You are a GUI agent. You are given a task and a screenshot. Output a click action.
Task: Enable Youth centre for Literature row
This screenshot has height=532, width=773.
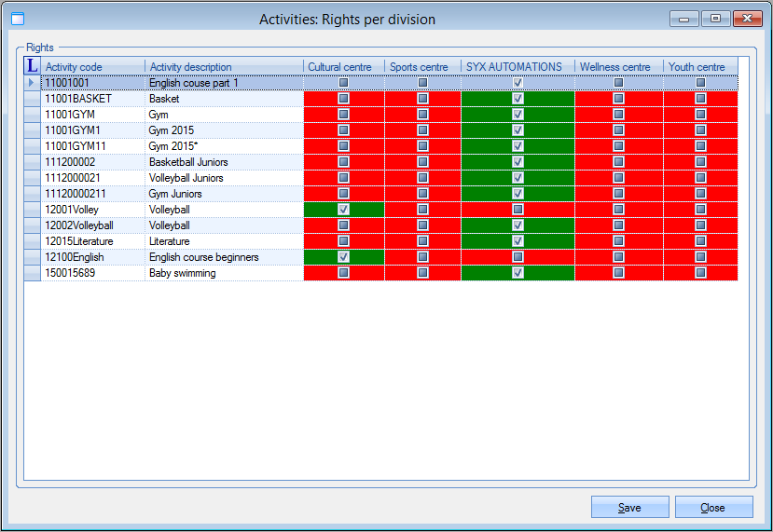[x=700, y=241]
